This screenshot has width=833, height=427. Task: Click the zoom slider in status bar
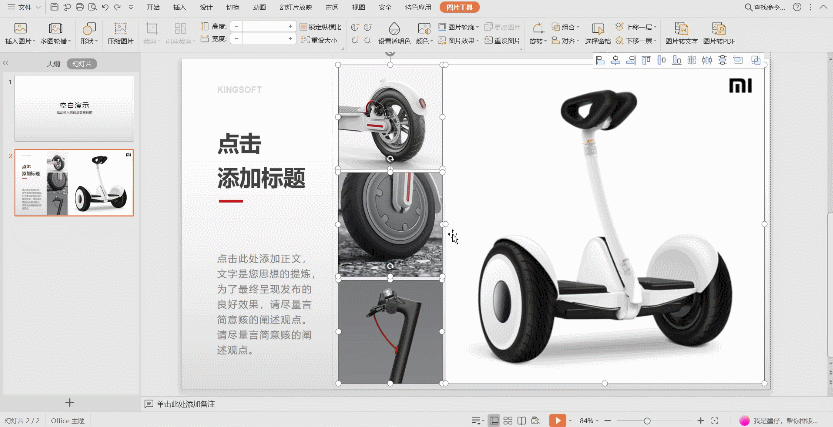pos(647,420)
